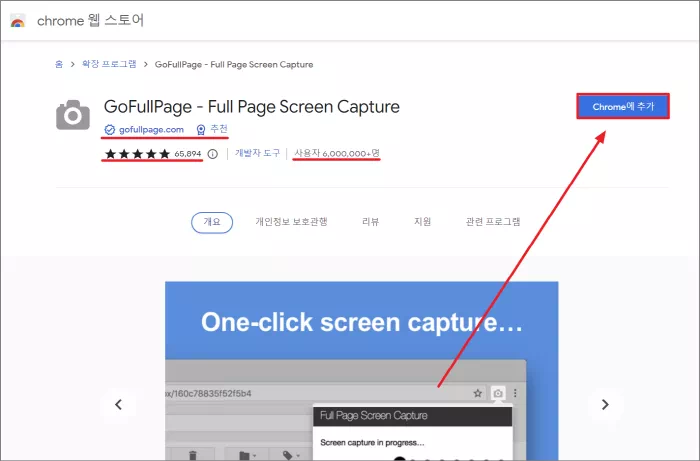Image resolution: width=700 pixels, height=461 pixels.
Task: Open 확장 프로그램 breadcrumb link
Action: coord(109,64)
